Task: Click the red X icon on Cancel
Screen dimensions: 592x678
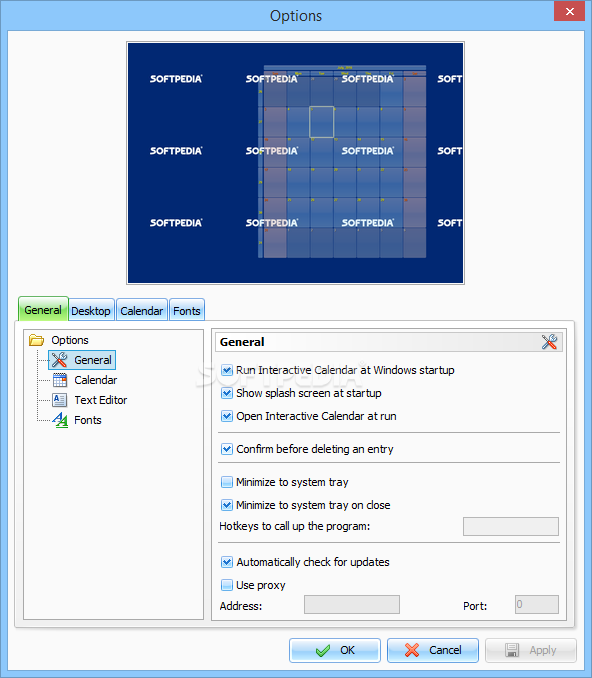Action: pos(412,650)
